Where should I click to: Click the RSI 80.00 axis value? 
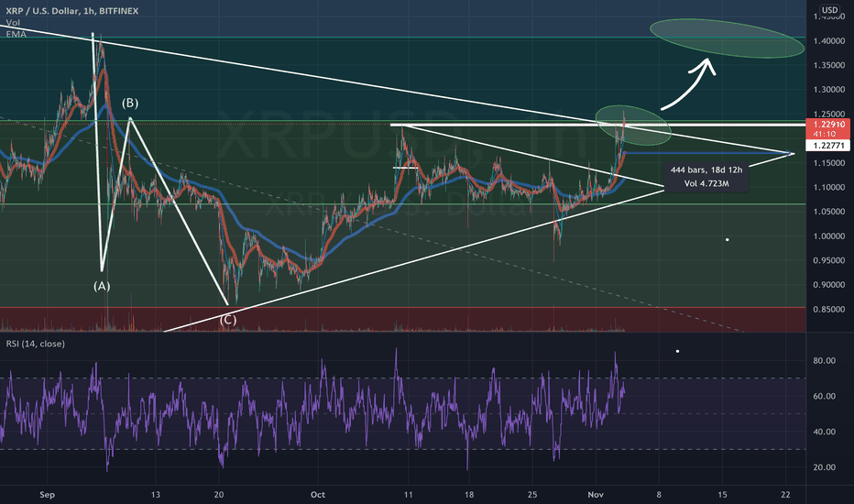[x=824, y=361]
